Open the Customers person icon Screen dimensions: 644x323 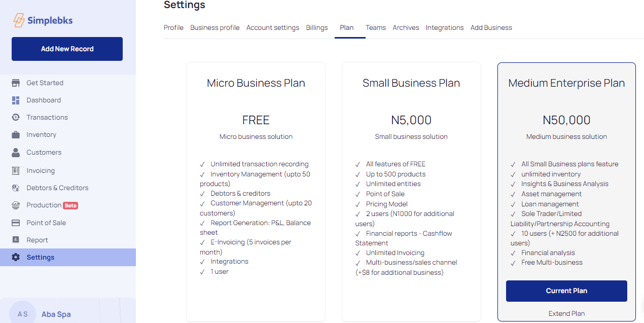pyautogui.click(x=16, y=153)
